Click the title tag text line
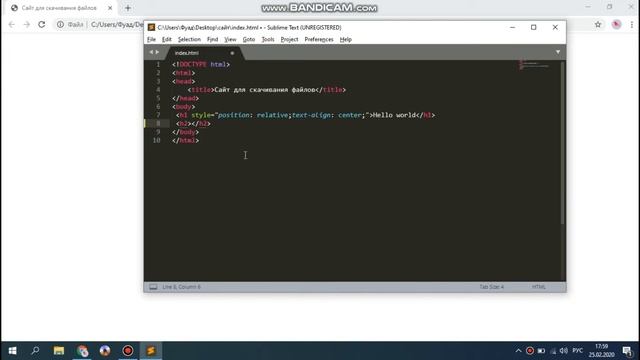Image resolution: width=640 pixels, height=360 pixels. click(x=267, y=90)
